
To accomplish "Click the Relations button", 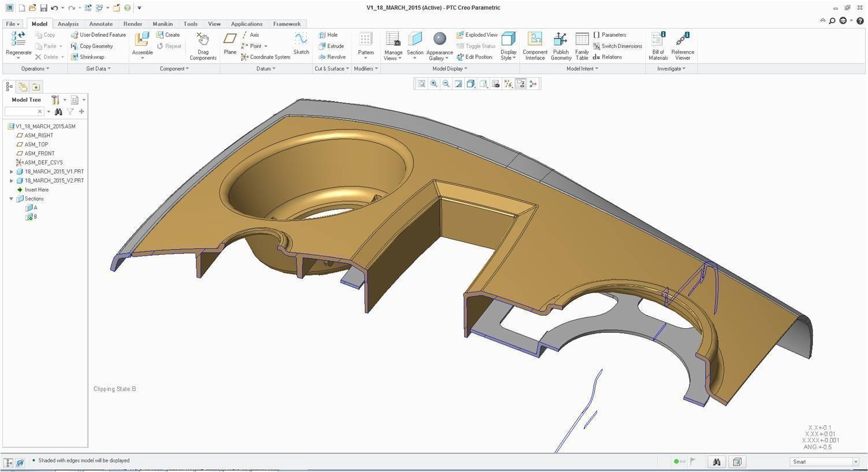I will [x=607, y=57].
